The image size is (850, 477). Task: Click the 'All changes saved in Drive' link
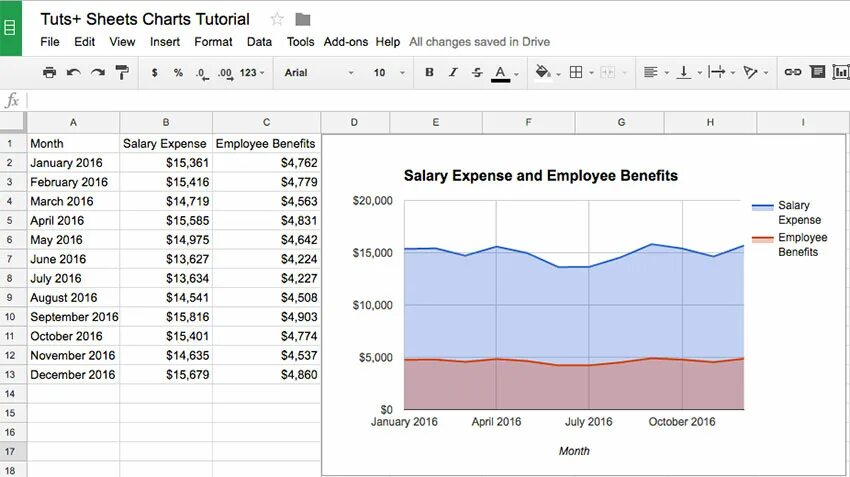(479, 42)
